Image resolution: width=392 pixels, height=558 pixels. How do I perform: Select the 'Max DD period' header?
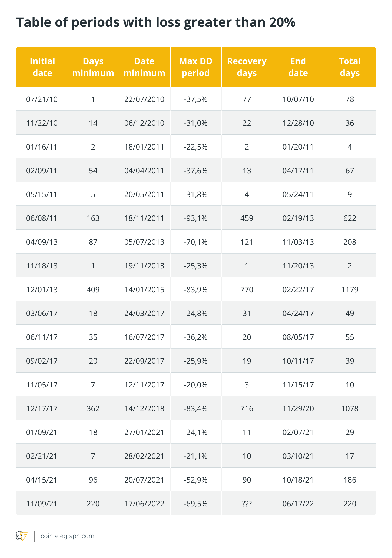196,67
